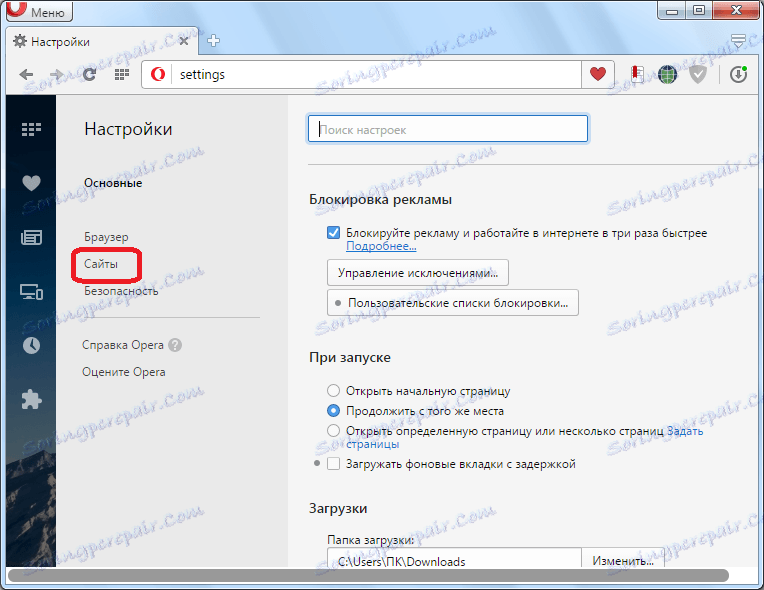
Task: Open the tab menu icon at top right
Action: coord(739,41)
